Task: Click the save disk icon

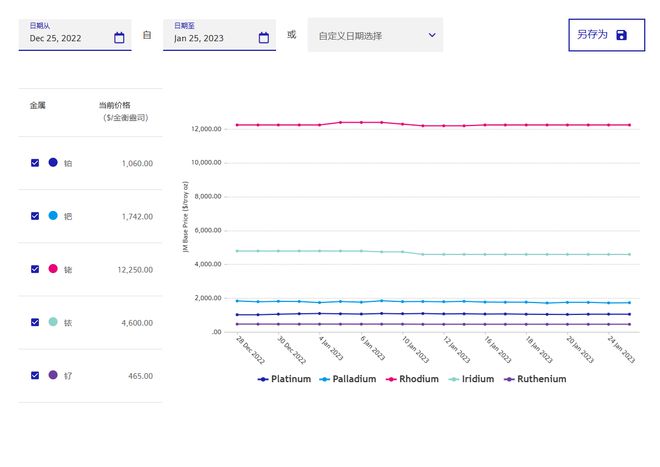Action: click(x=621, y=35)
